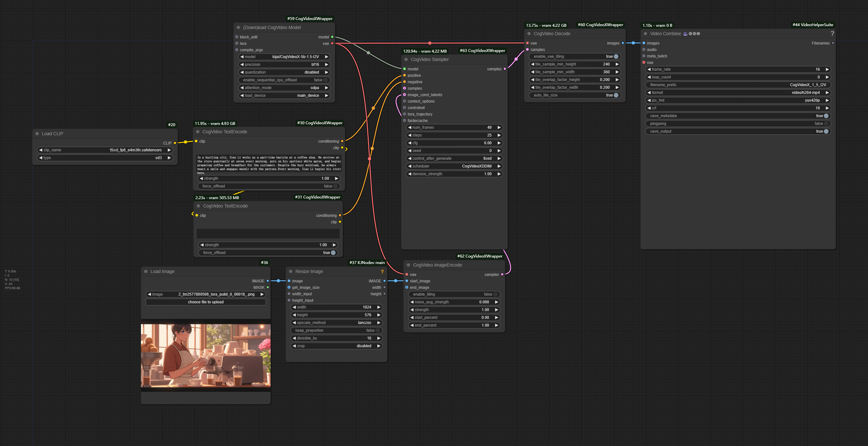The width and height of the screenshot is (868, 446).
Task: Open the format dropdown showing video/h264-mp4
Action: 738,92
